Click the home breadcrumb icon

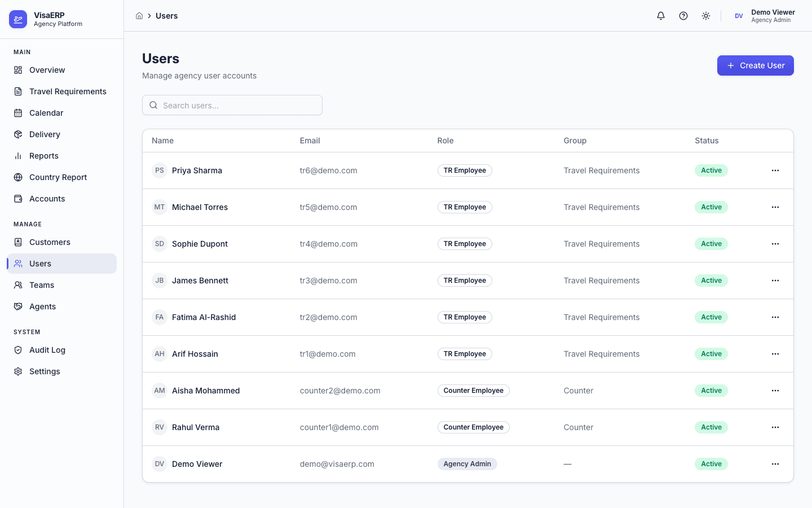click(x=139, y=16)
